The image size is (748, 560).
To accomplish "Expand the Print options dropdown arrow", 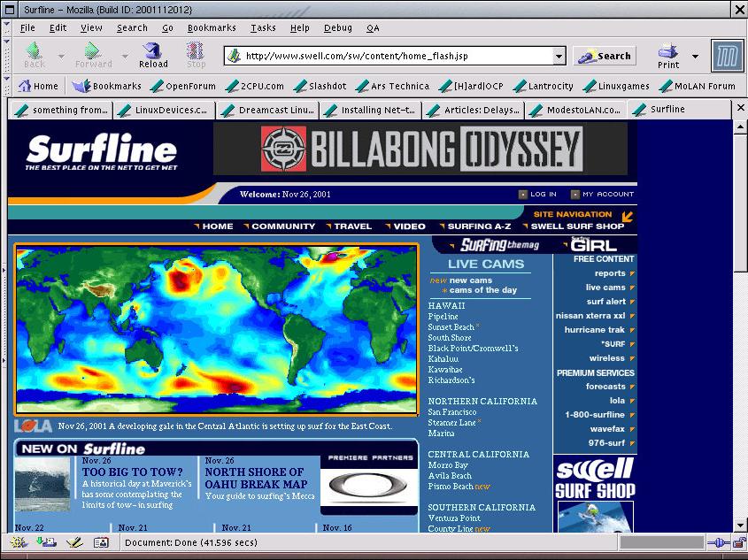I will (695, 57).
